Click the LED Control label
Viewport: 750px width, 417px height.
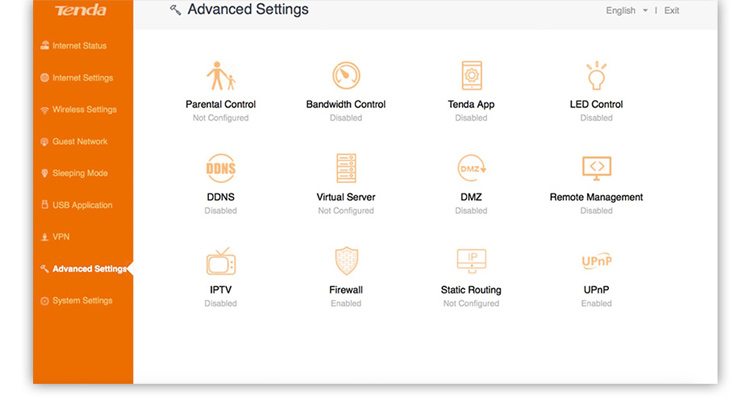click(x=596, y=104)
